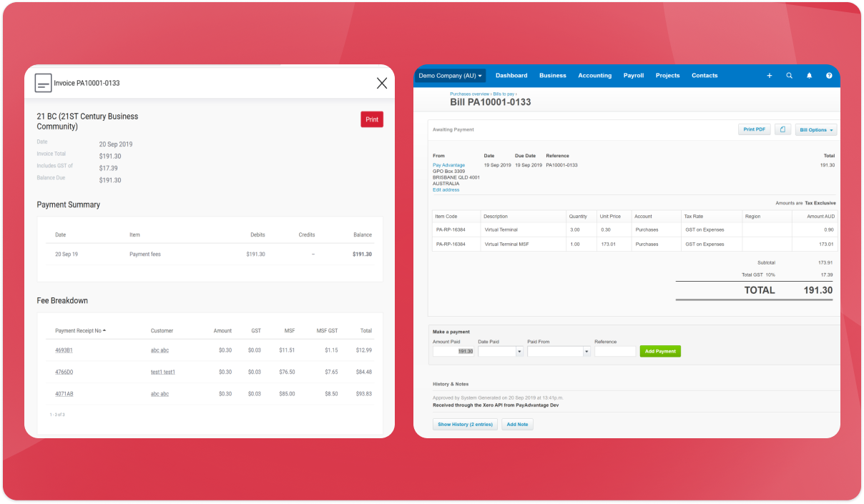This screenshot has height=504, width=864.
Task: Open the Pay Advantage contact link
Action: pos(448,165)
